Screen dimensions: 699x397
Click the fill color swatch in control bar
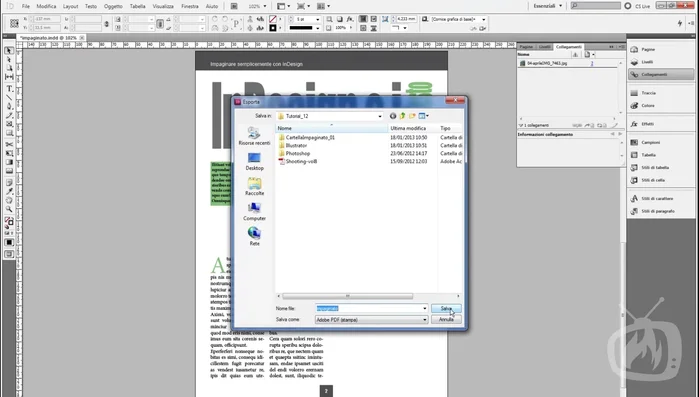coord(273,19)
